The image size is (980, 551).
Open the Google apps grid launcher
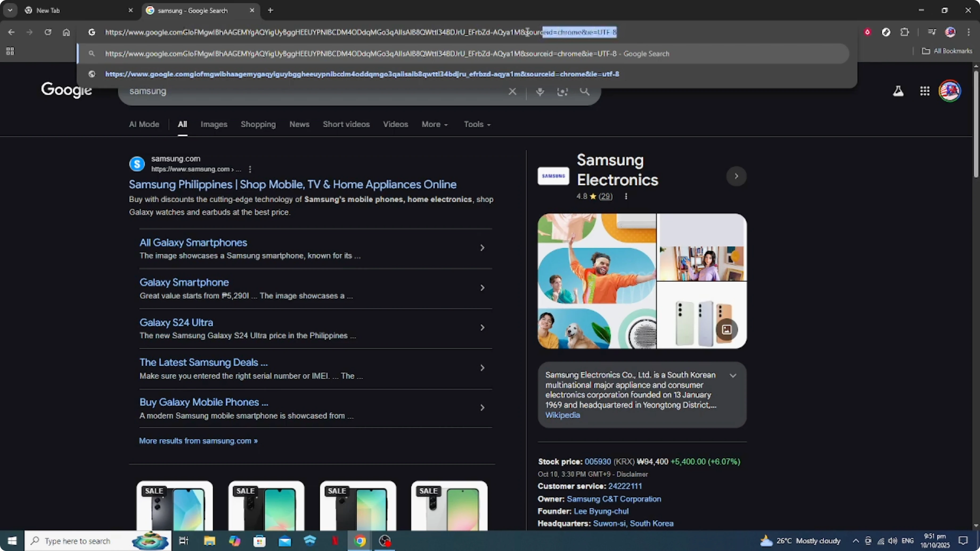tap(924, 91)
